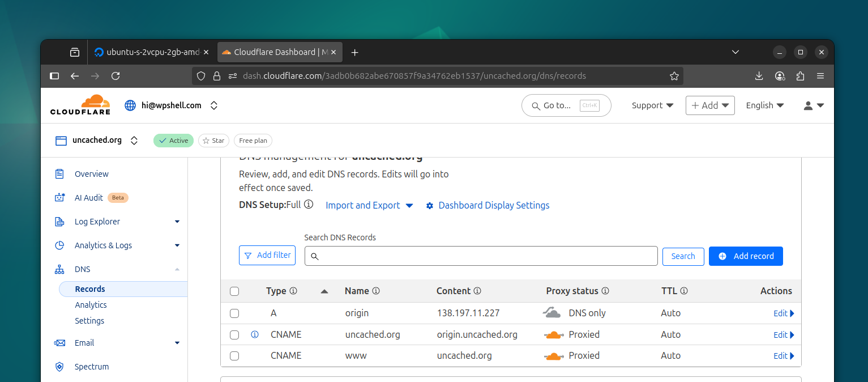Click the Proxy status column info icon
The image size is (868, 382).
point(605,291)
